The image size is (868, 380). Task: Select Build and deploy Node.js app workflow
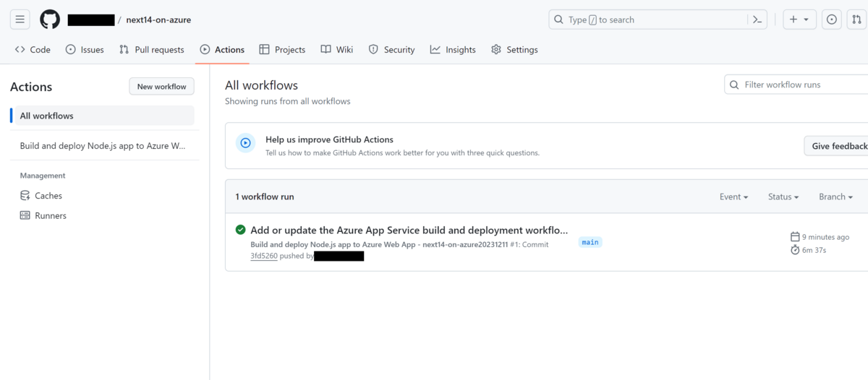pos(102,145)
